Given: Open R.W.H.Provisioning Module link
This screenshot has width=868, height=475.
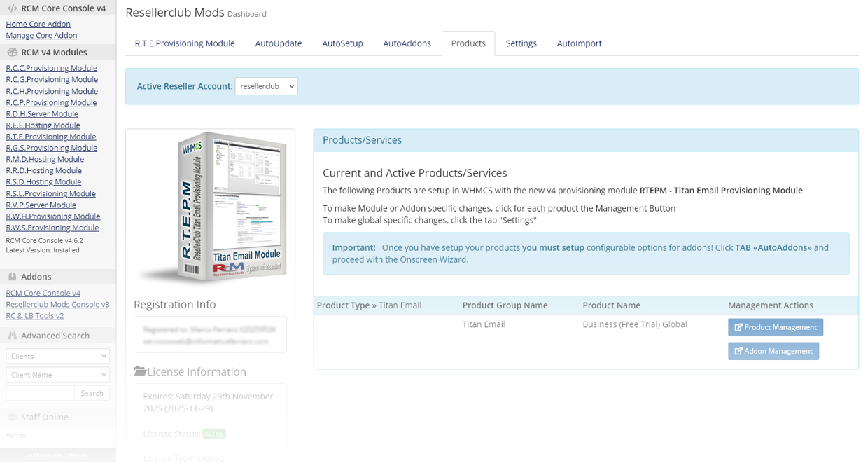Looking at the screenshot, I should (x=53, y=216).
